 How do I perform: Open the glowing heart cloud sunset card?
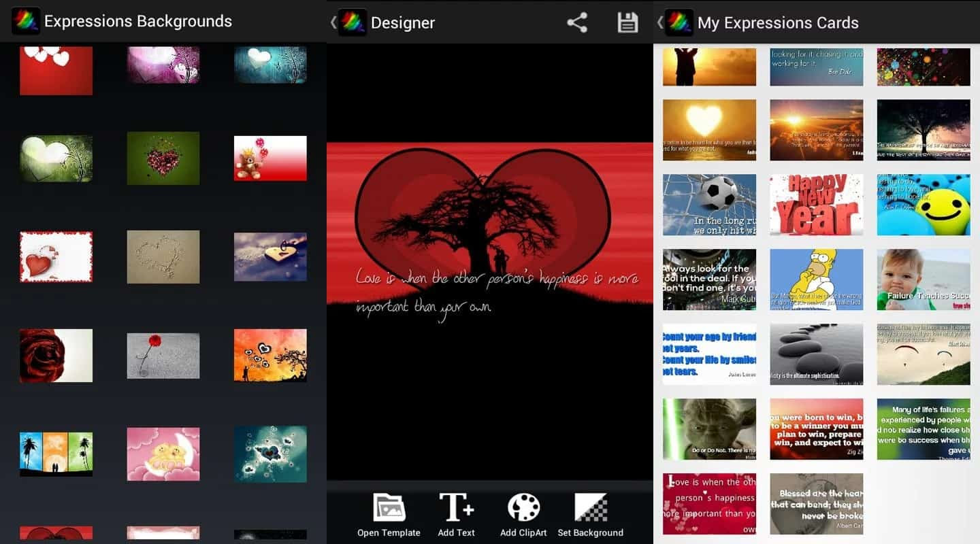point(710,130)
